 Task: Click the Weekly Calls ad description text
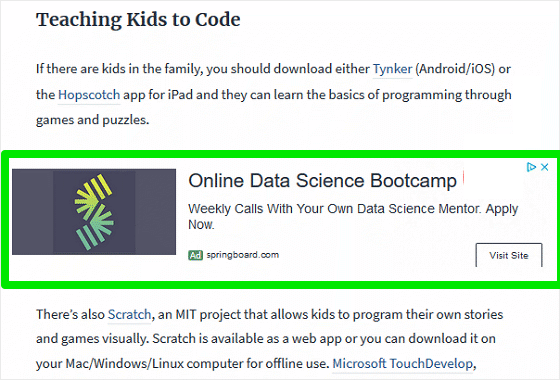[353, 216]
